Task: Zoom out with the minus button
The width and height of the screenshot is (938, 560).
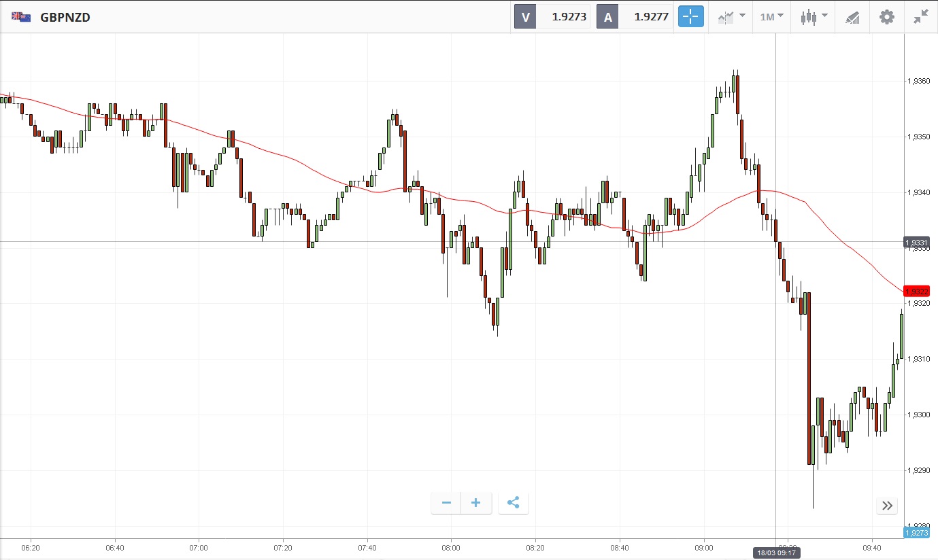Action: [446, 503]
